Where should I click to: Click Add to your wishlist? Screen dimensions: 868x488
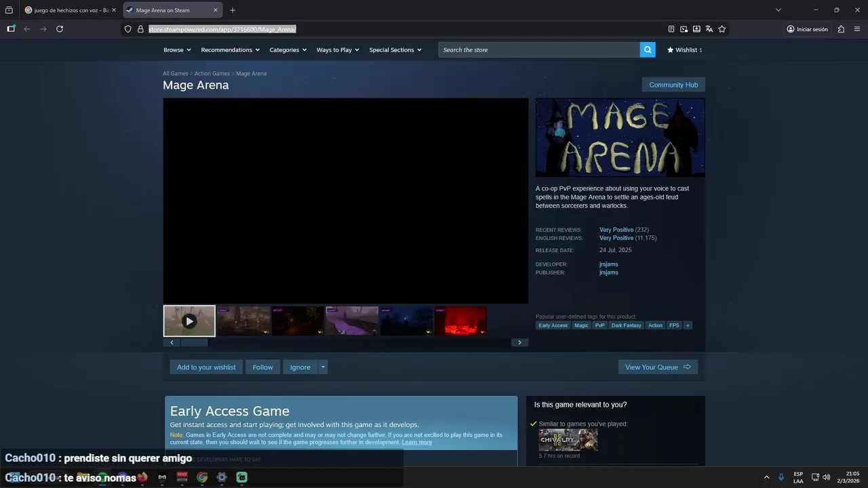point(206,367)
